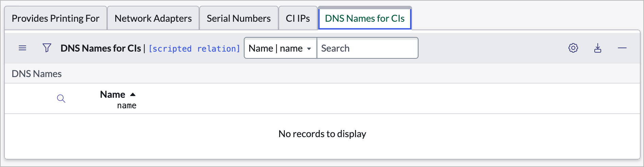The image size is (644, 167).
Task: Click the Name column header
Action: pos(113,95)
